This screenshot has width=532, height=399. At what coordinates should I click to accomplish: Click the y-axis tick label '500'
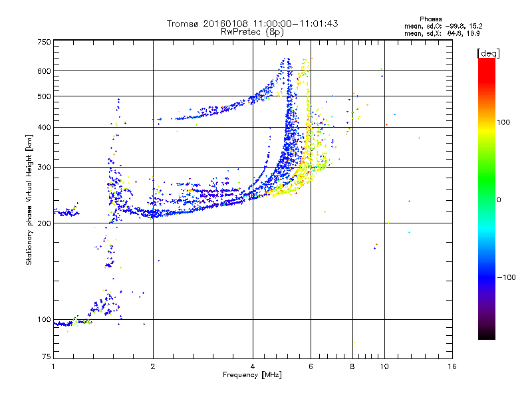point(44,96)
